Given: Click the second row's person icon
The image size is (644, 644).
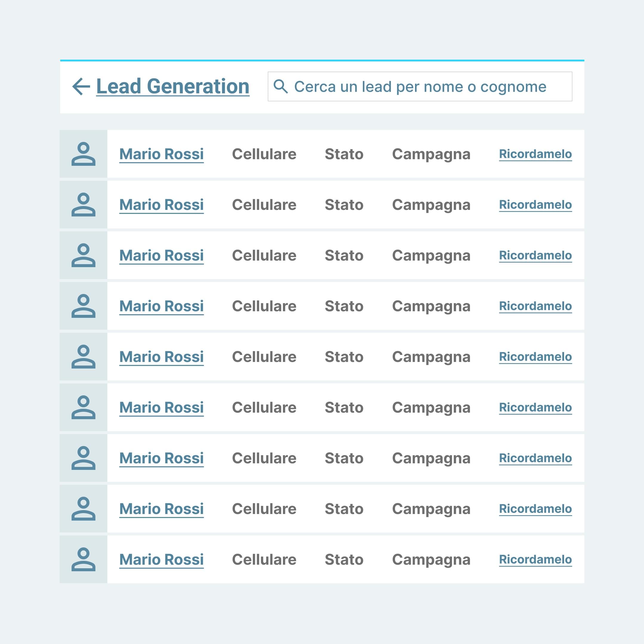Looking at the screenshot, I should 83,205.
